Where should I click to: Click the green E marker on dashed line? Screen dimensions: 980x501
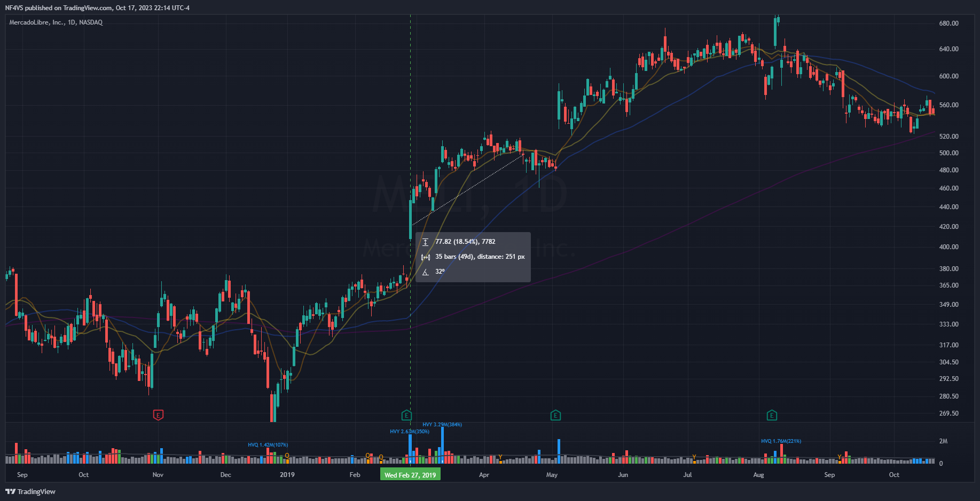[406, 415]
